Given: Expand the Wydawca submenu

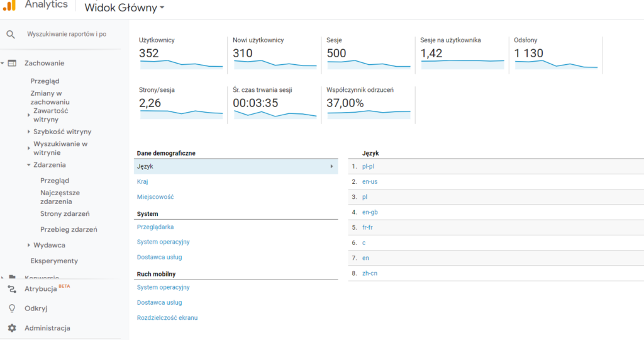Looking at the screenshot, I should (x=28, y=245).
